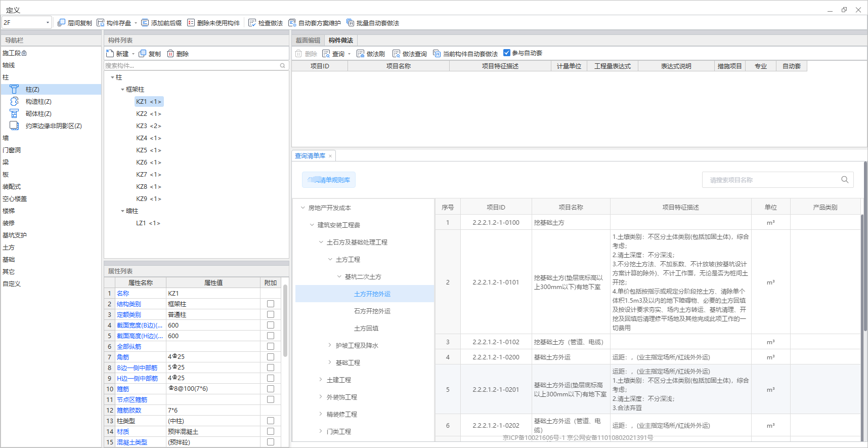This screenshot has height=448, width=868.
Task: Tick the 附加 checkbox for 结构类别
Action: coord(271,304)
